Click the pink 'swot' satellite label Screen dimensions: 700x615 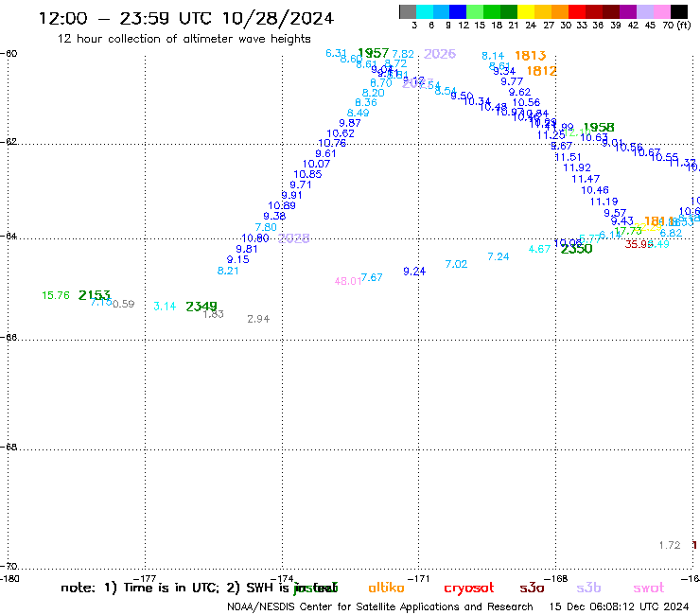tap(649, 589)
